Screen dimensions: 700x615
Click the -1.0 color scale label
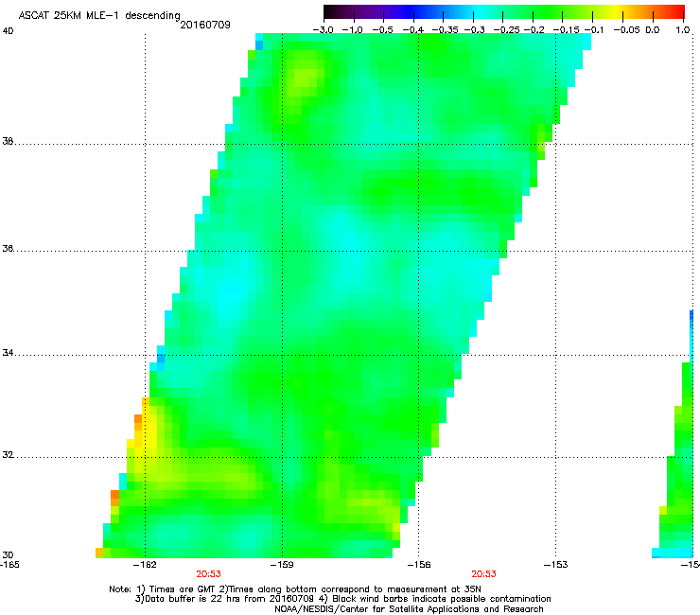354,30
